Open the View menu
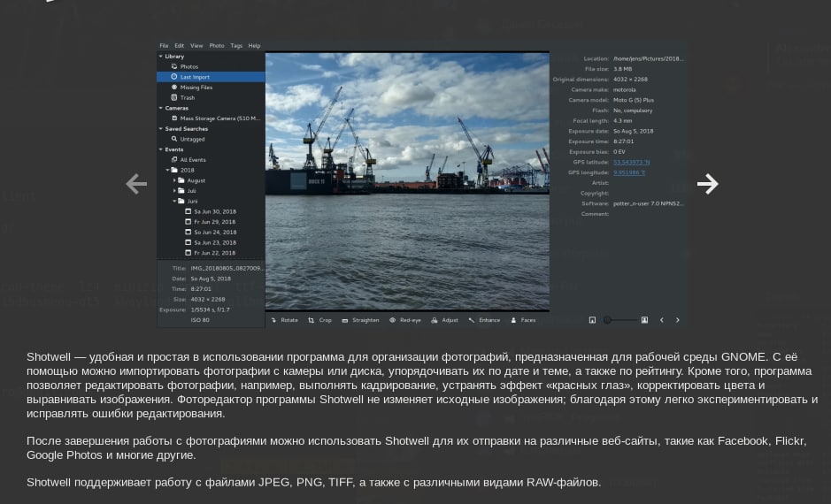 coord(196,45)
